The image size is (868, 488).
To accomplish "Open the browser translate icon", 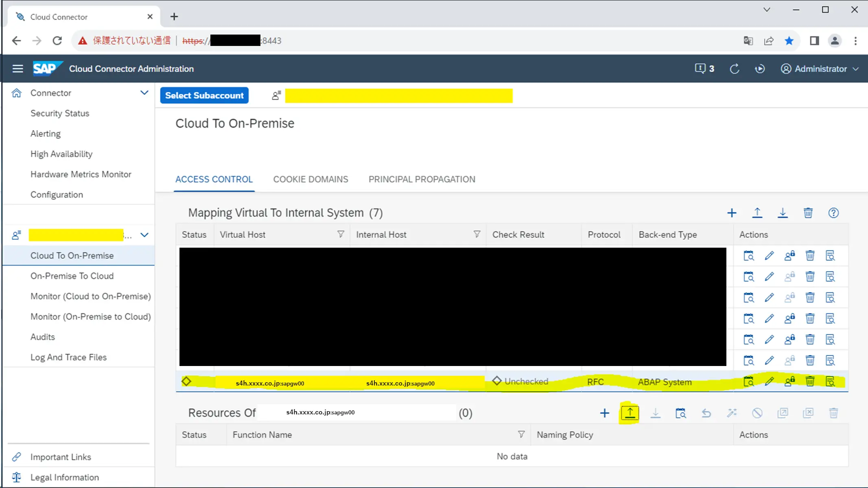I will [x=748, y=41].
